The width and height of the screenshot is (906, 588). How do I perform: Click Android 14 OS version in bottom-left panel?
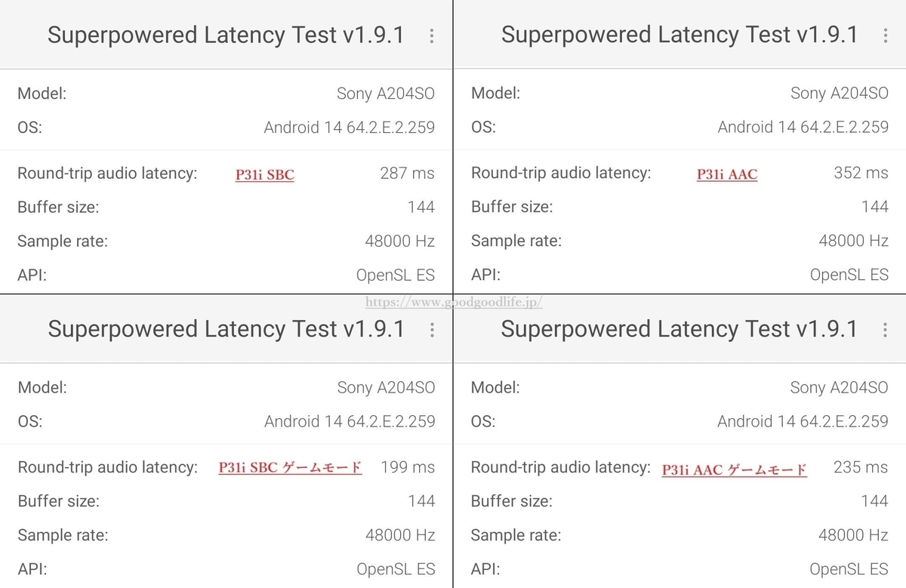350,421
